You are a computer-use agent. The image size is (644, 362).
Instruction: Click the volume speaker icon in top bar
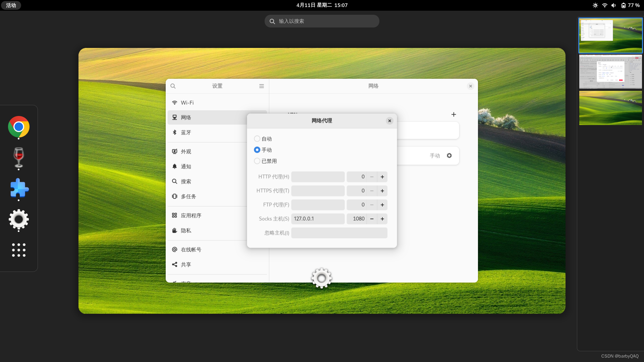(613, 5)
